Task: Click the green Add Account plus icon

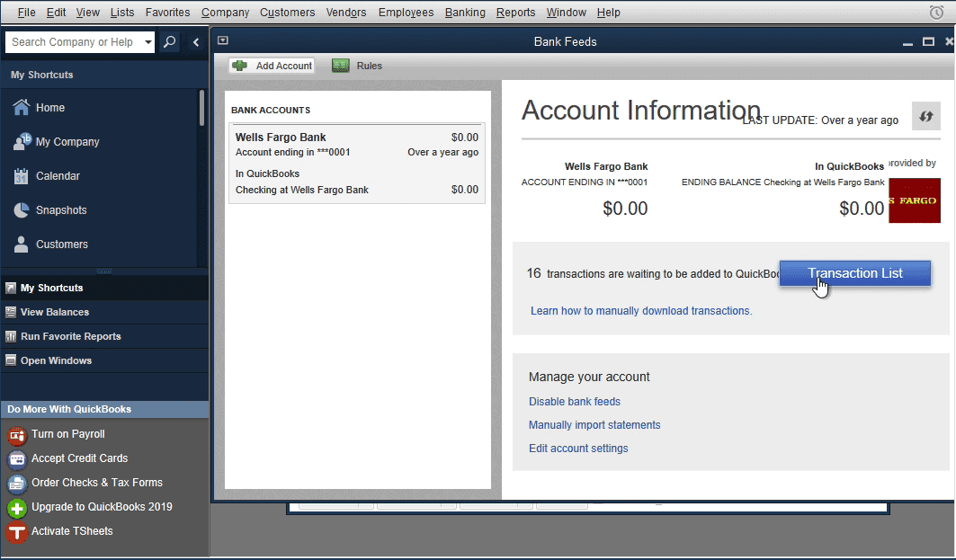Action: [x=239, y=66]
